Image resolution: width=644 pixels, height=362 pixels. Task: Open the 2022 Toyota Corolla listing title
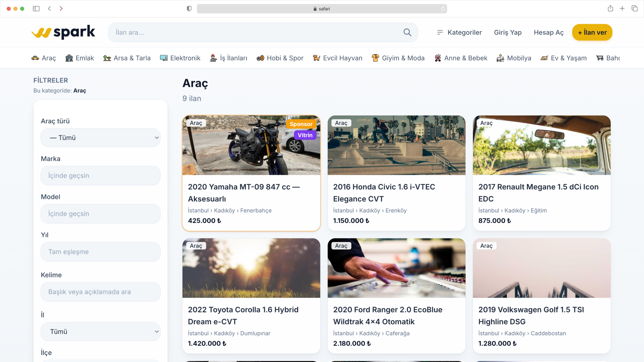[243, 315]
